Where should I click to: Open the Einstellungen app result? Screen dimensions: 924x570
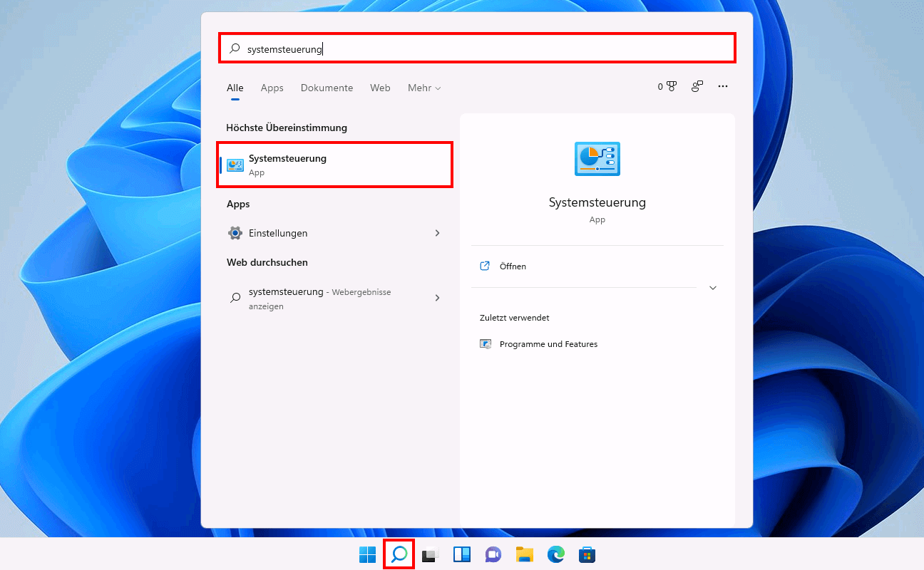point(335,233)
